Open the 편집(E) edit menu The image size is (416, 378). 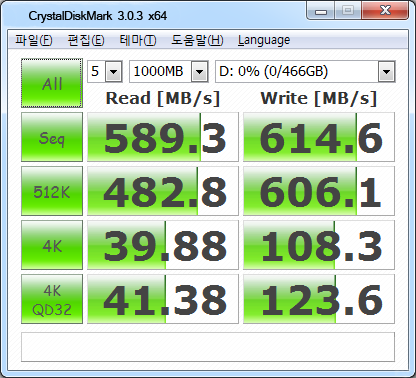tap(86, 40)
